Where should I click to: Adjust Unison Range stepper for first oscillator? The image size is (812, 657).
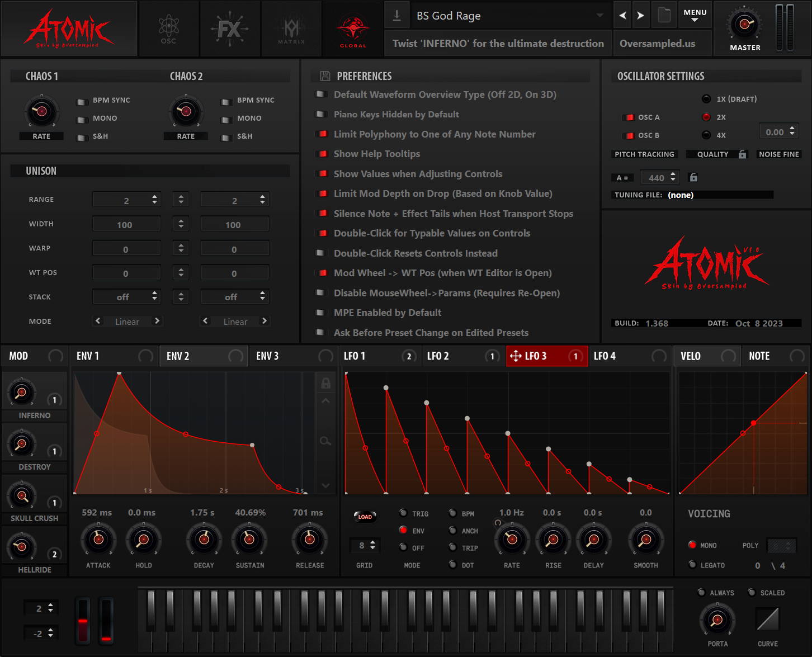point(154,200)
